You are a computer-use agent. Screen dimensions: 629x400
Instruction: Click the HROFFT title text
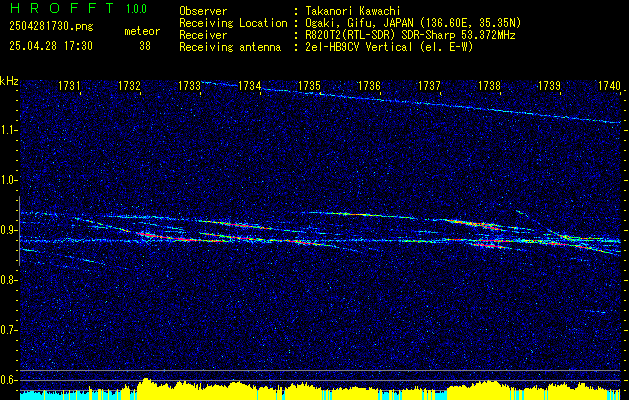click(x=62, y=8)
